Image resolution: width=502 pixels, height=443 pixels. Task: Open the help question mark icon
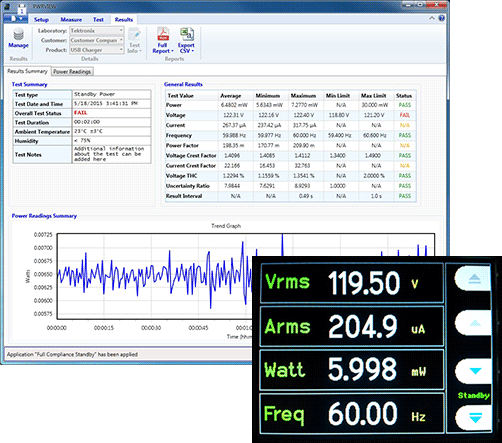[x=441, y=18]
